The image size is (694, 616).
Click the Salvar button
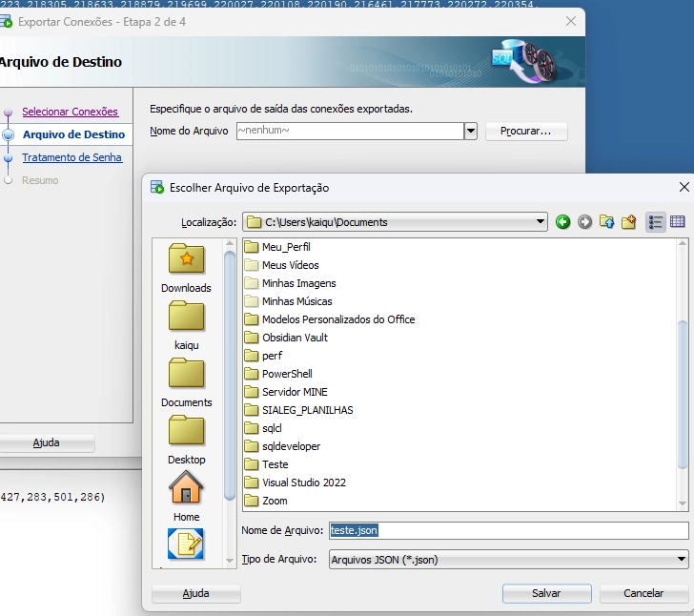pos(546,593)
